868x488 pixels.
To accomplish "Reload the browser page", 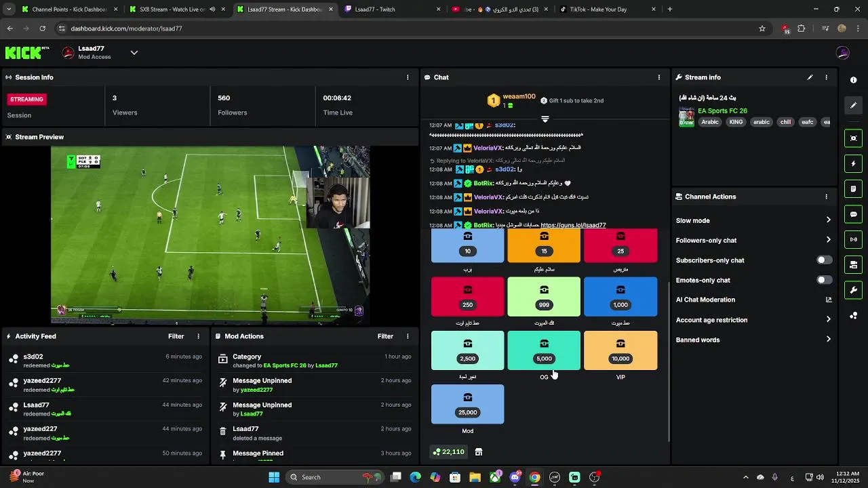I will 42,28.
